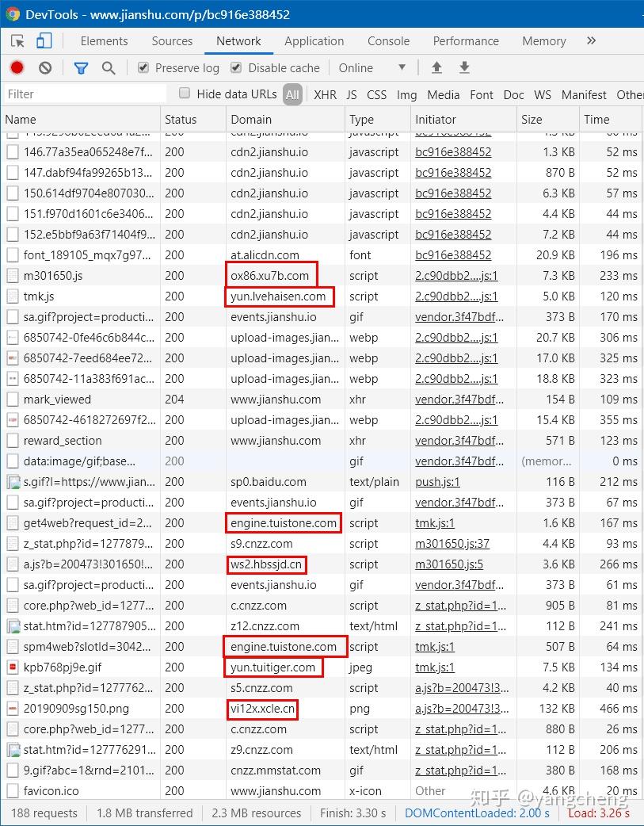Sort by the Domain column header

click(285, 120)
